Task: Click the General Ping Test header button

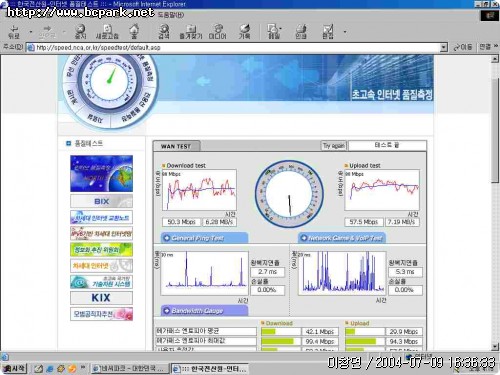Action: 204,238
